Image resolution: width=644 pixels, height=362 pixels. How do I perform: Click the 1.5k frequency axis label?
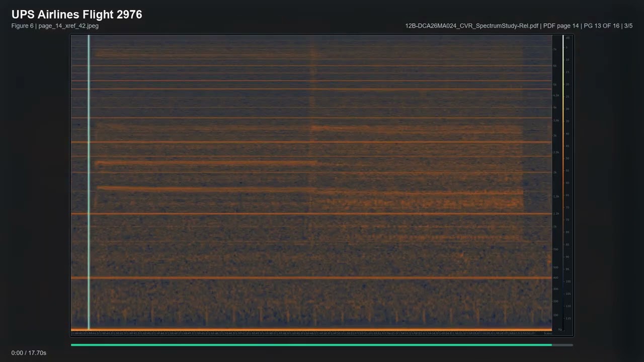pos(556,197)
